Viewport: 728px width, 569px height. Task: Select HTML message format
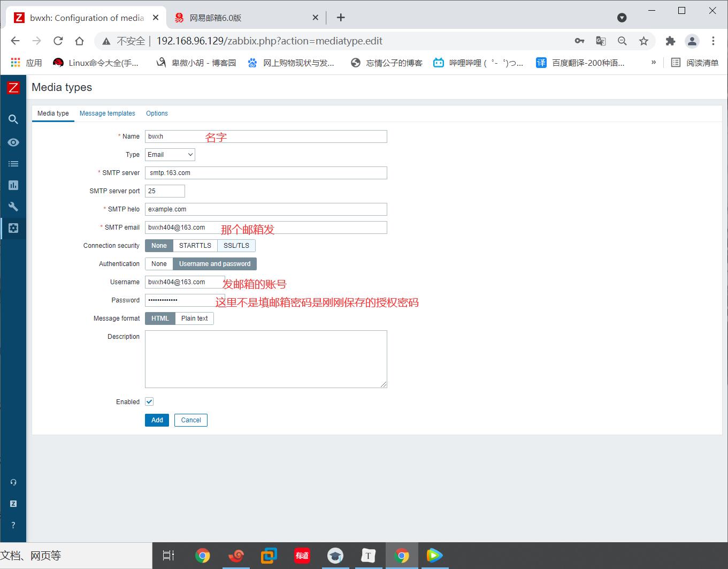point(160,318)
